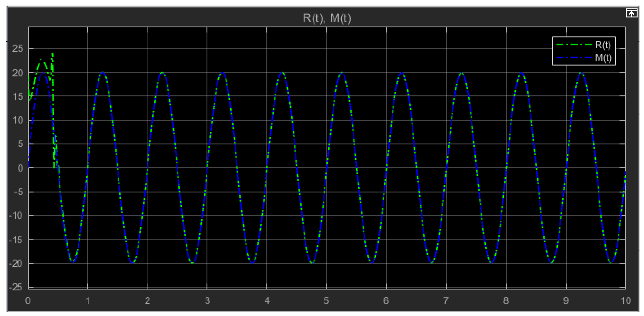
Task: Click y-axis label 0
Action: (x=20, y=168)
